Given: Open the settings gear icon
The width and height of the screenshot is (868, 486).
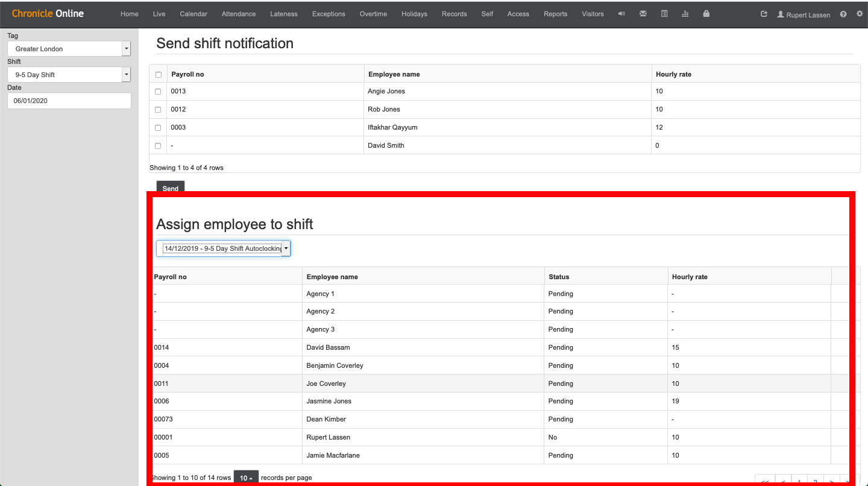Looking at the screenshot, I should pos(860,14).
